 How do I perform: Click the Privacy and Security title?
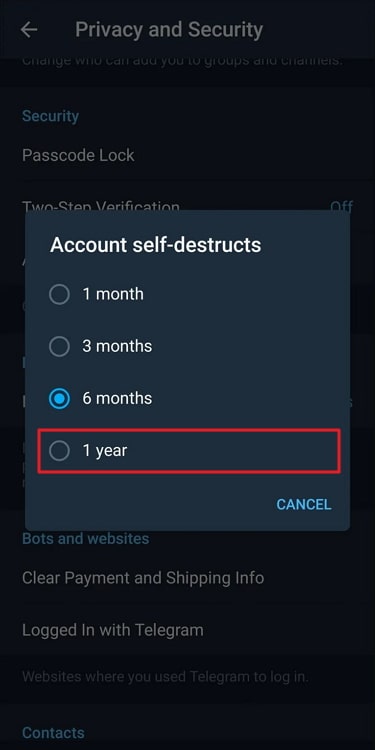pos(169,30)
